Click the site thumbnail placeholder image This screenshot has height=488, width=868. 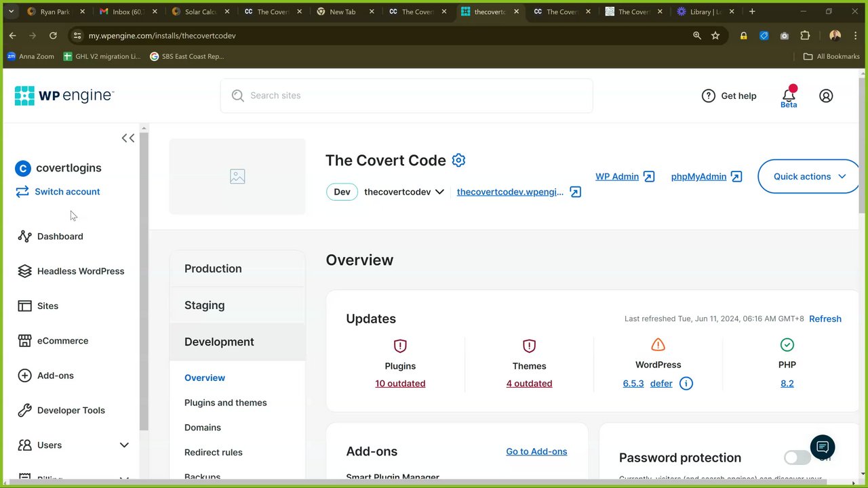pos(237,176)
